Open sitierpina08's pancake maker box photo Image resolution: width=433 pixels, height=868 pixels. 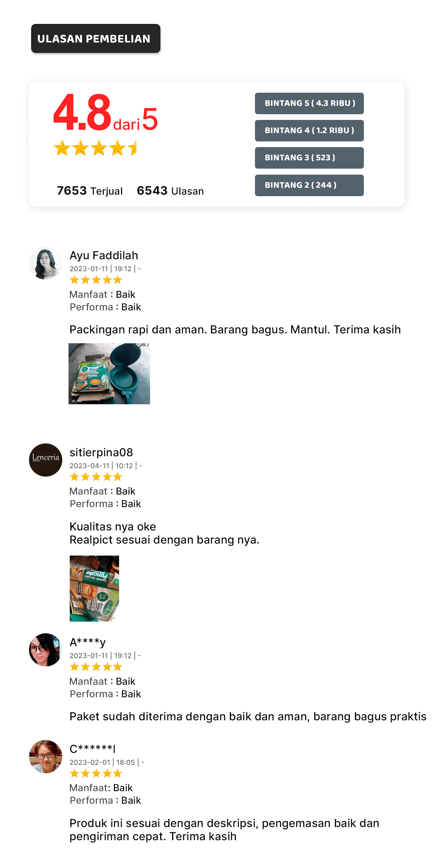(95, 588)
